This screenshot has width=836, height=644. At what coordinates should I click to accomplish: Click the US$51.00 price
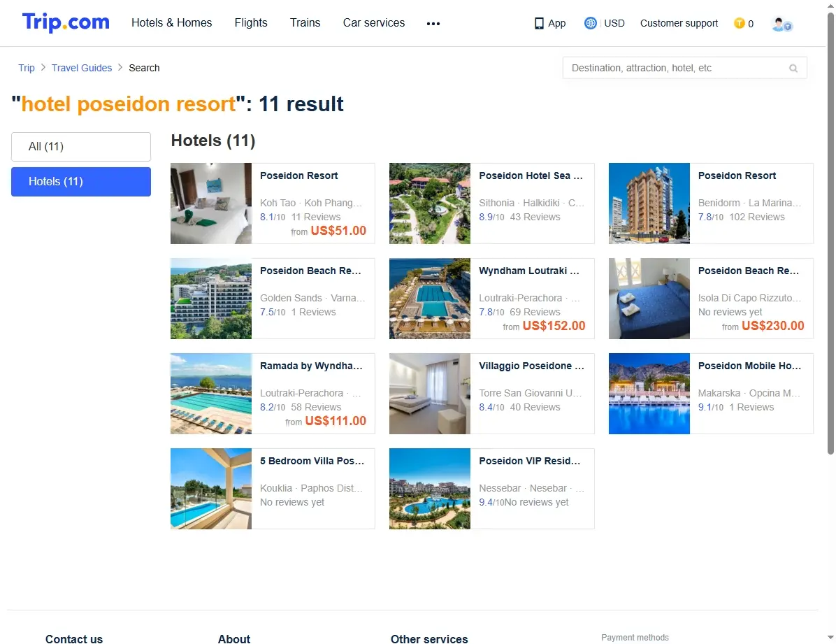pos(338,231)
